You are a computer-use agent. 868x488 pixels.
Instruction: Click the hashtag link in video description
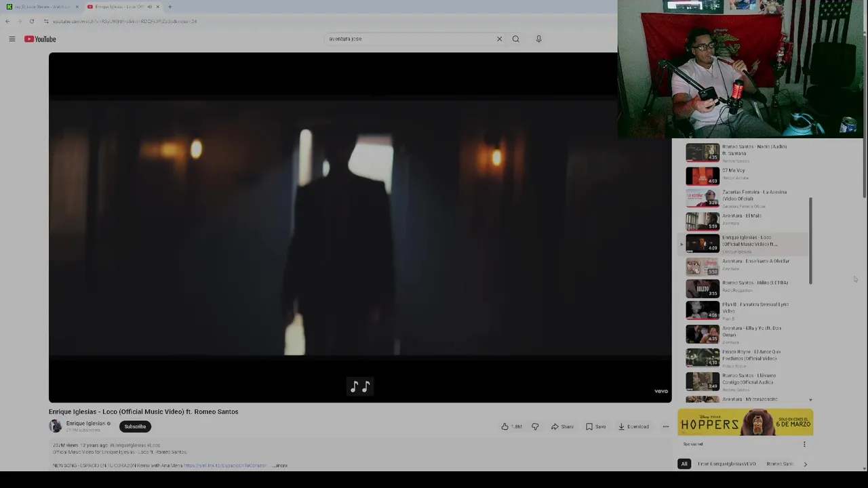click(x=135, y=445)
